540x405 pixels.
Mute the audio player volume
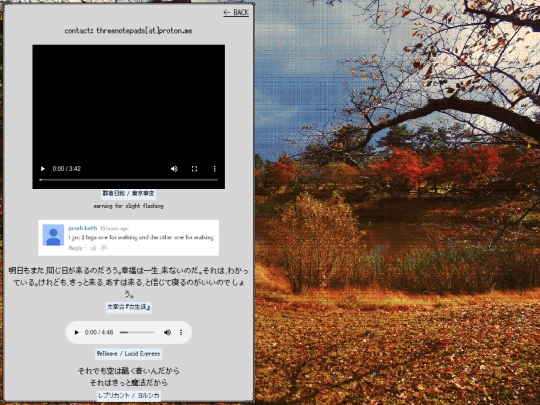click(167, 332)
